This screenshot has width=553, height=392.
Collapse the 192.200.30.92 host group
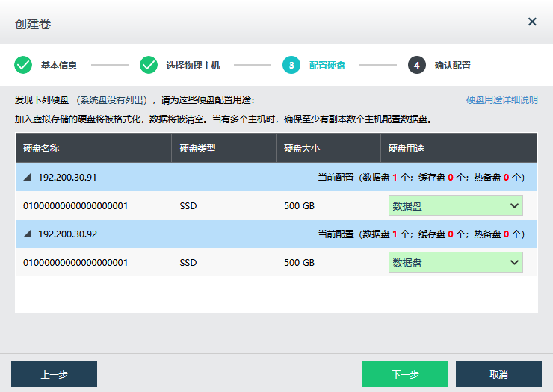(x=28, y=234)
